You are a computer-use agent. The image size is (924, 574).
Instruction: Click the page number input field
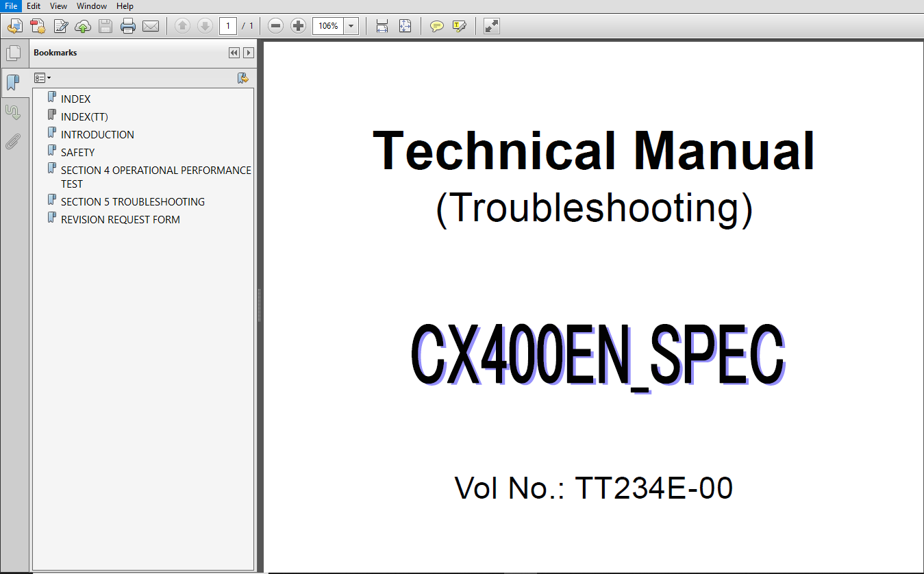point(228,26)
